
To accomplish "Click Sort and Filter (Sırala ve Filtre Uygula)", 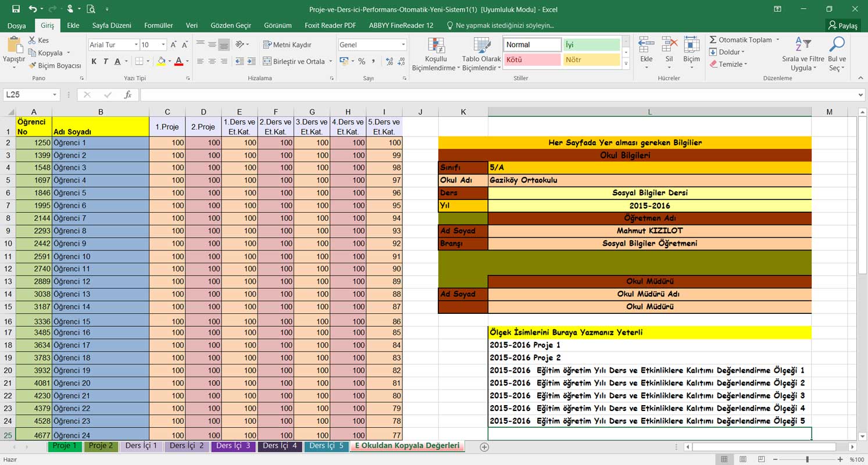I will pos(803,53).
